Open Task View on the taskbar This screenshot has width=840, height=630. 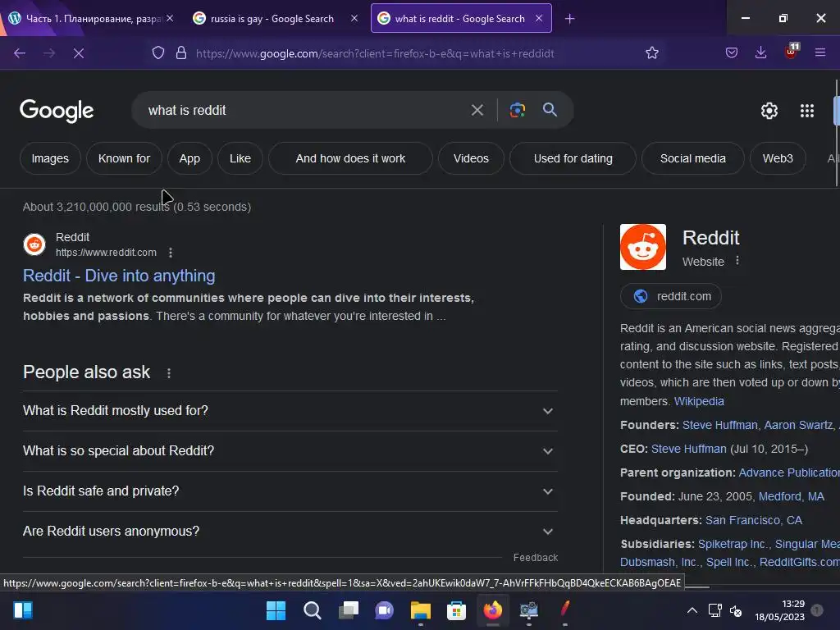click(x=348, y=610)
